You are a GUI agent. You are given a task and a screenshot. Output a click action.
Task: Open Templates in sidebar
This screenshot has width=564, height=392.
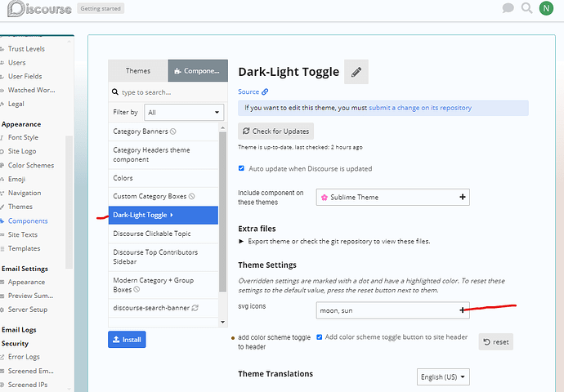24,248
